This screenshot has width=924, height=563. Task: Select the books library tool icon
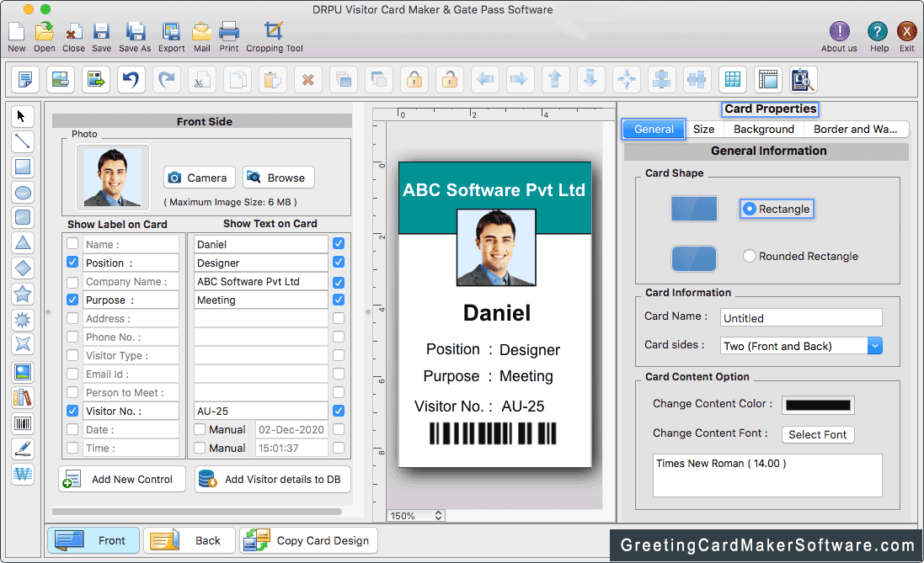click(23, 397)
